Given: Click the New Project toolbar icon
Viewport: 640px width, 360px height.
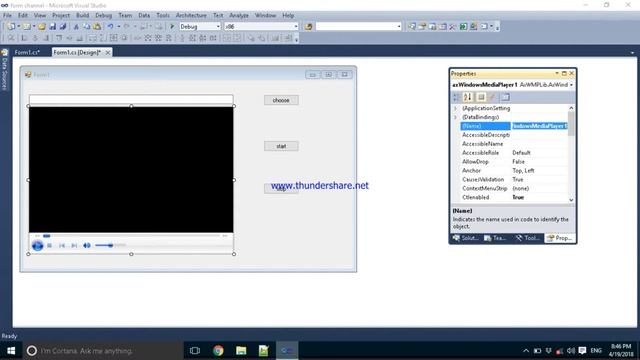Looking at the screenshot, I should point(11,27).
